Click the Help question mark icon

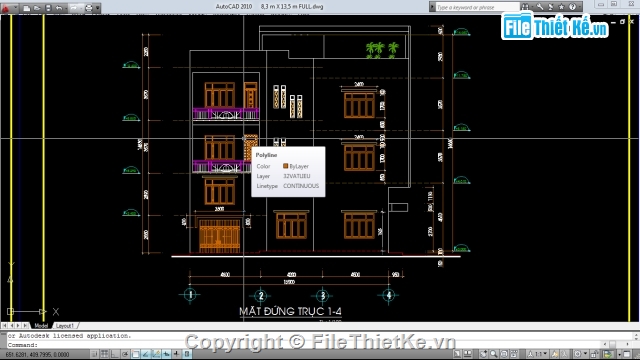coord(573,7)
